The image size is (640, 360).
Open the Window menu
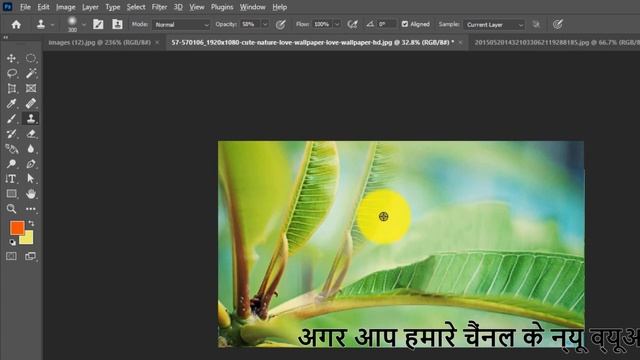[253, 7]
